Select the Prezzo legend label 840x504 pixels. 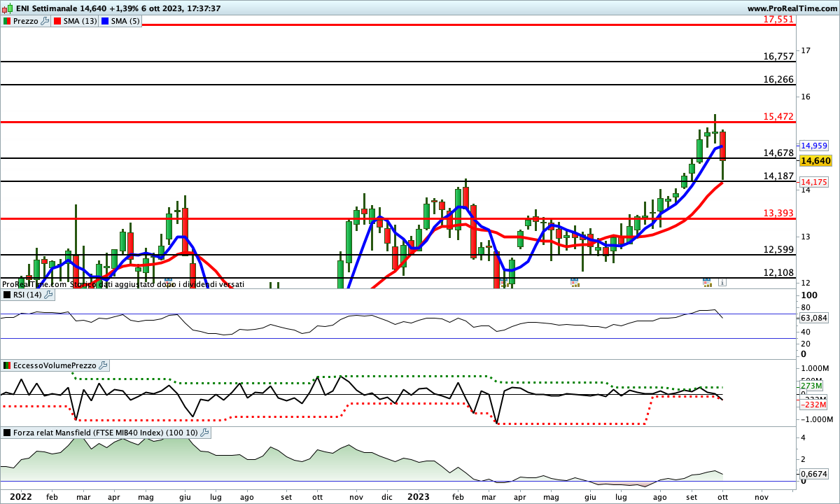point(26,21)
